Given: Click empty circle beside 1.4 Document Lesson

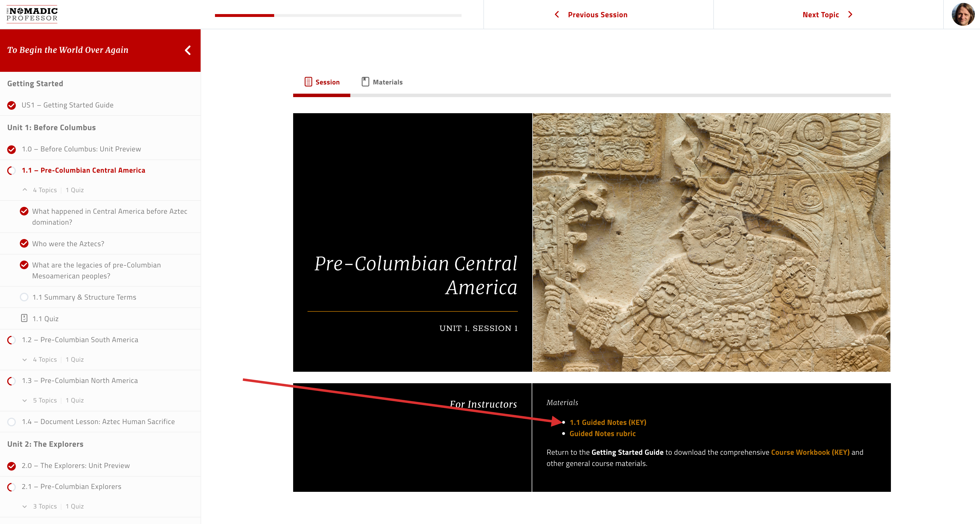Looking at the screenshot, I should click(12, 422).
